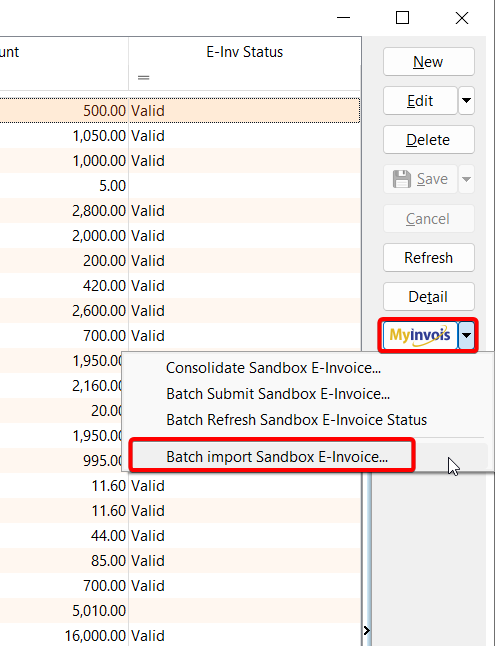Click the E-Inv Status column header
The width and height of the screenshot is (495, 646).
(x=244, y=51)
